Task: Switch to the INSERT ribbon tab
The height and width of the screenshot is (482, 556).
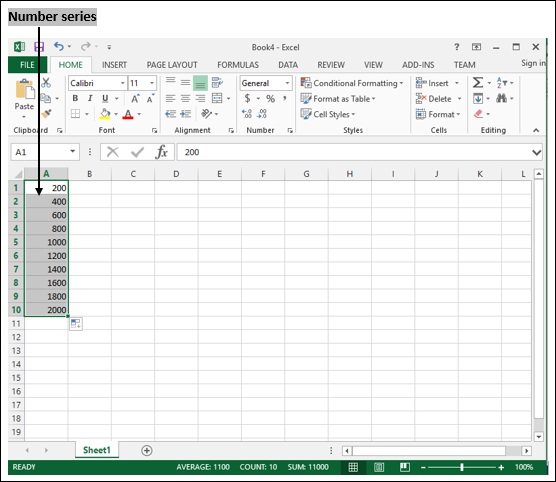Action: tap(115, 65)
